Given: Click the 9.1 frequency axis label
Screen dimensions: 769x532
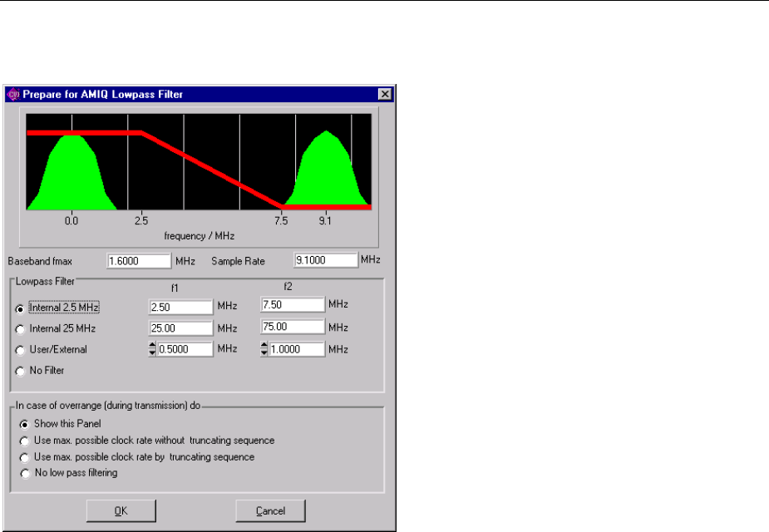Looking at the screenshot, I should click(325, 220).
